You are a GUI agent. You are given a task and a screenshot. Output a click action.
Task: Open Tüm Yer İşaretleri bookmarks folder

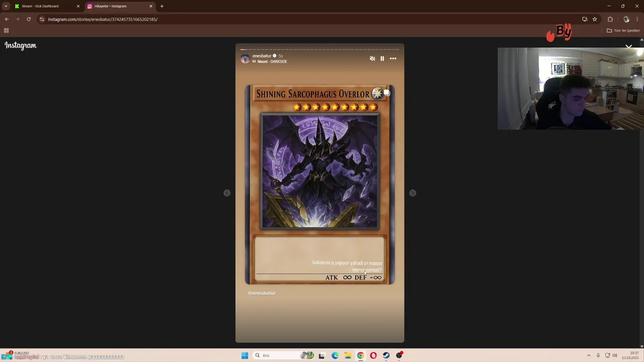[623, 31]
